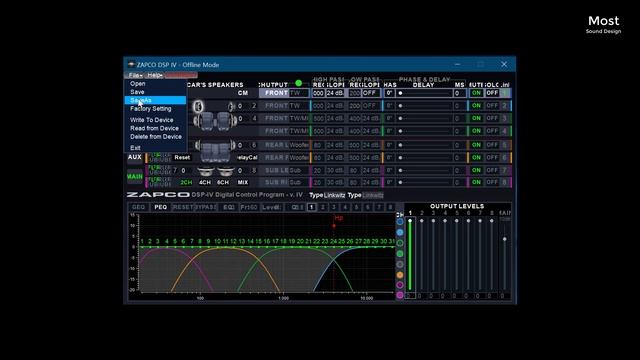Select Factory Setting menu entry
This screenshot has height=360, width=640.
pos(151,109)
